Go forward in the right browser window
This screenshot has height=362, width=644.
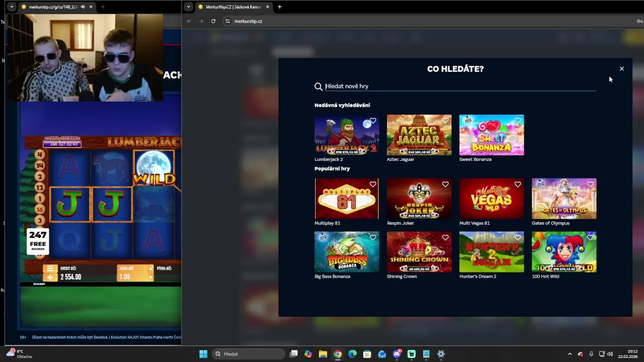pos(201,21)
